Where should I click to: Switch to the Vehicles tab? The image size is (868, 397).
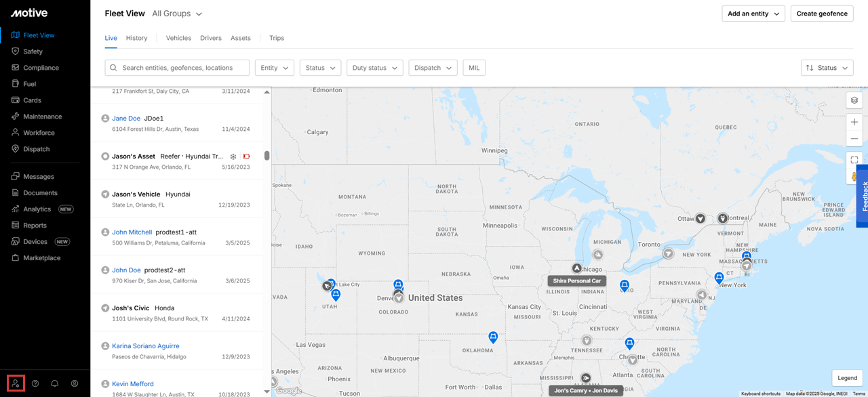tap(178, 38)
